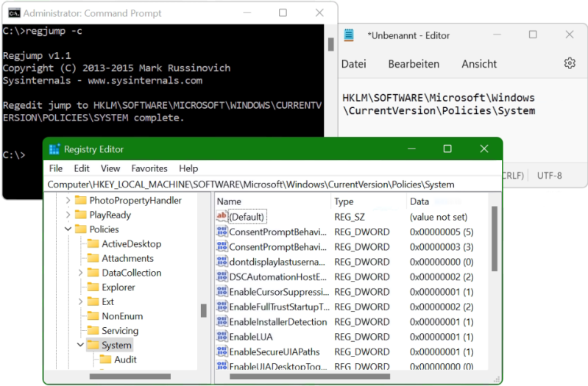Open the Bearbeiten menu in Editor
The image size is (588, 386).
[x=414, y=64]
